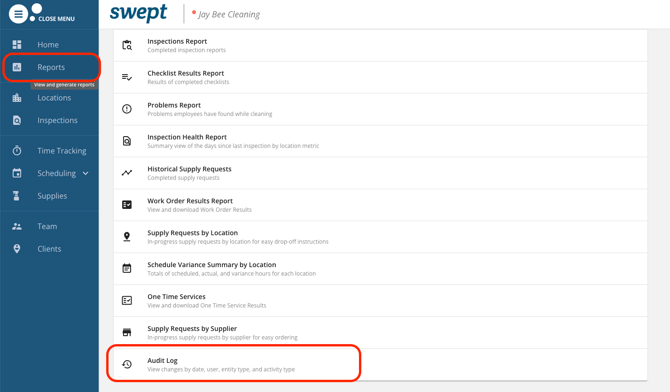
Task: Open the Checklist Results Report
Action: click(x=380, y=77)
